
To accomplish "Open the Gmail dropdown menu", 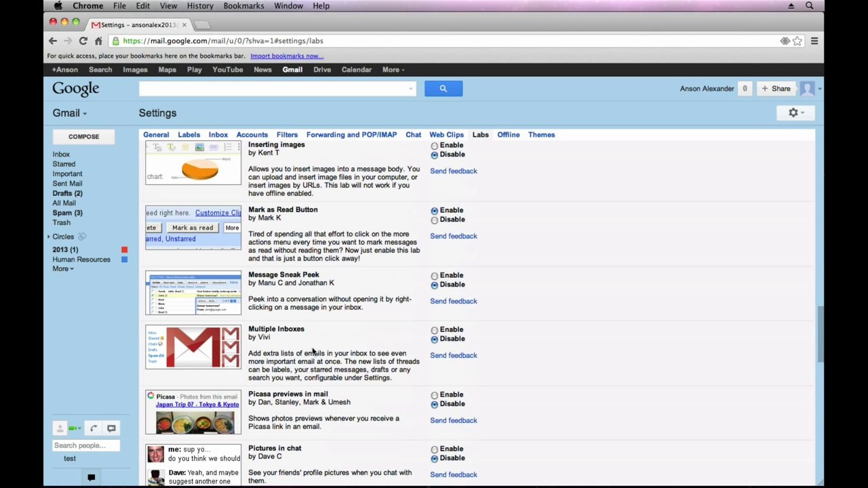I will click(x=70, y=113).
